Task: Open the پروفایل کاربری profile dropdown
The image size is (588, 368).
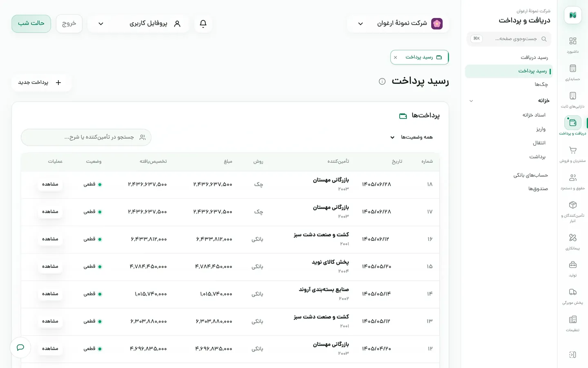Action: coord(138,24)
